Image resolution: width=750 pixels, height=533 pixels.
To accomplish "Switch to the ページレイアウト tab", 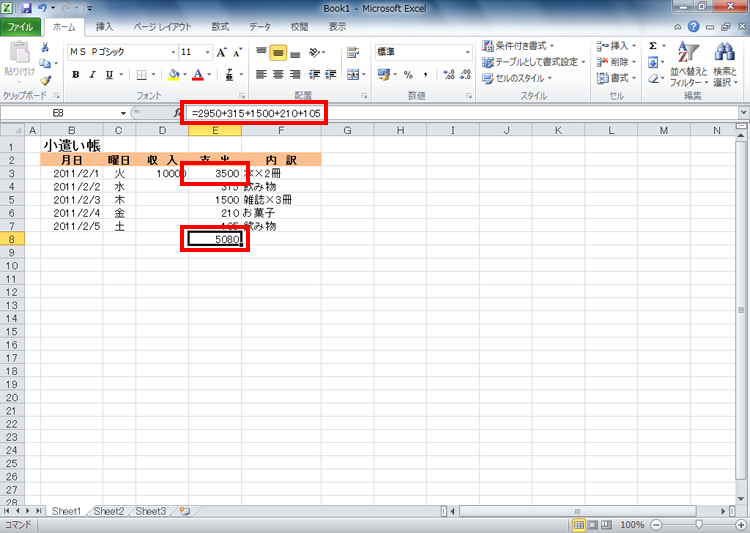I will pyautogui.click(x=162, y=27).
